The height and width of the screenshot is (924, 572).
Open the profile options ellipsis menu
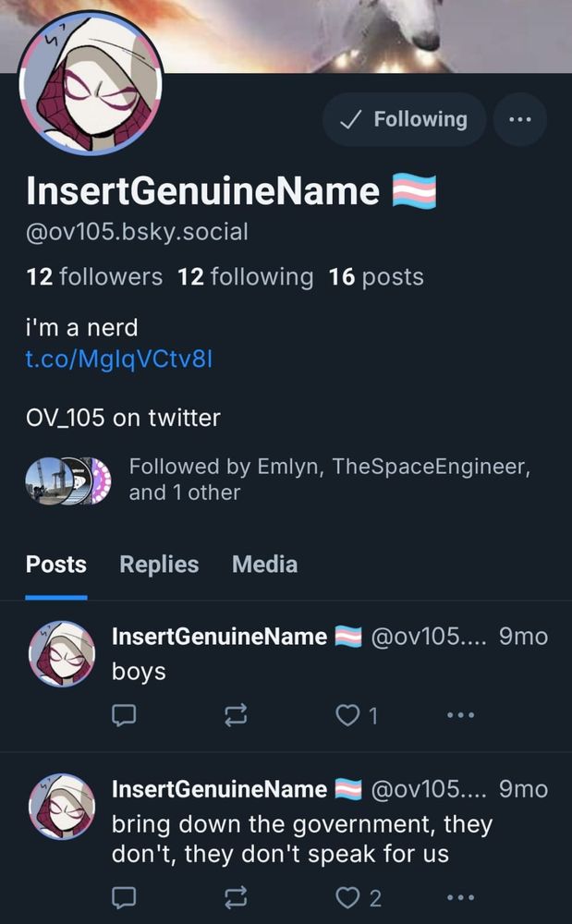point(519,119)
